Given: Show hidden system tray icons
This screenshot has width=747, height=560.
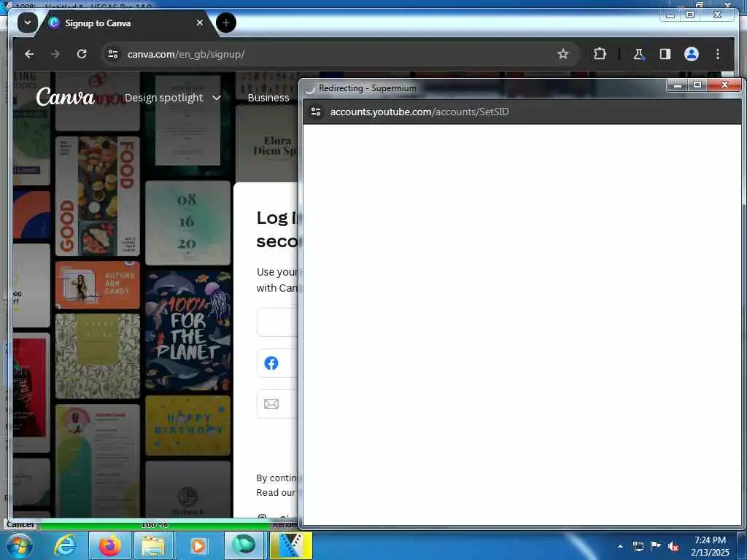Looking at the screenshot, I should 620,545.
